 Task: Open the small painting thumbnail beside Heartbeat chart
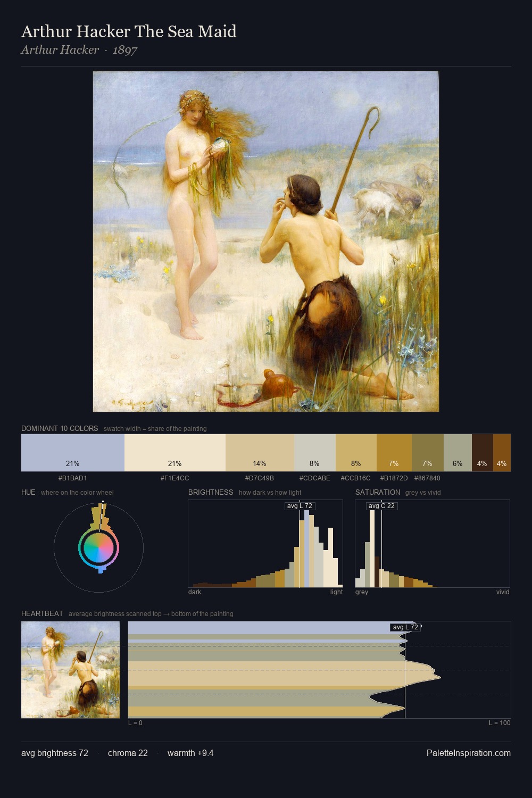pyautogui.click(x=70, y=670)
